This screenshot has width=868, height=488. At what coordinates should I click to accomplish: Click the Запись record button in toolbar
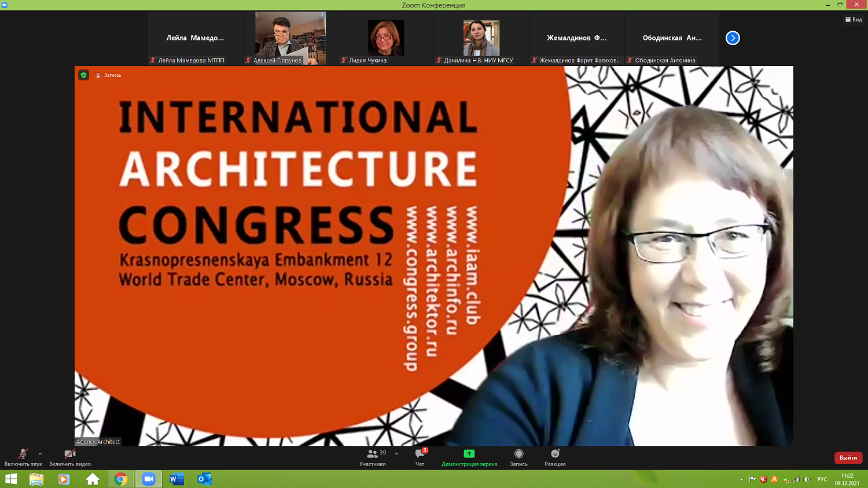click(518, 457)
